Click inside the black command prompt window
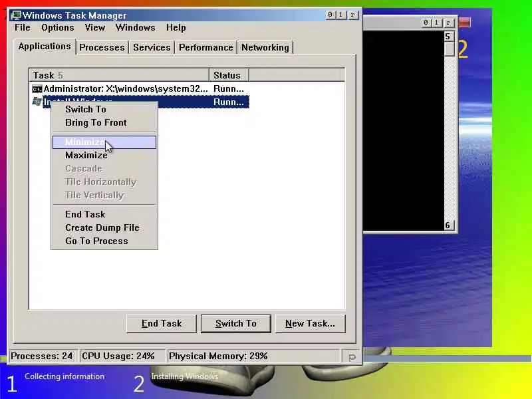 [x=404, y=131]
